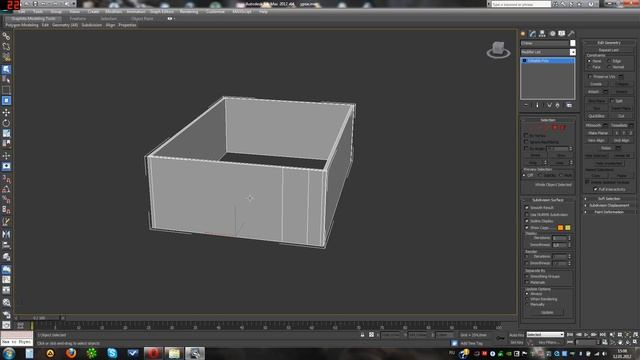This screenshot has width=640, height=360.
Task: Switch to the Create command panel
Action: coord(523,33)
